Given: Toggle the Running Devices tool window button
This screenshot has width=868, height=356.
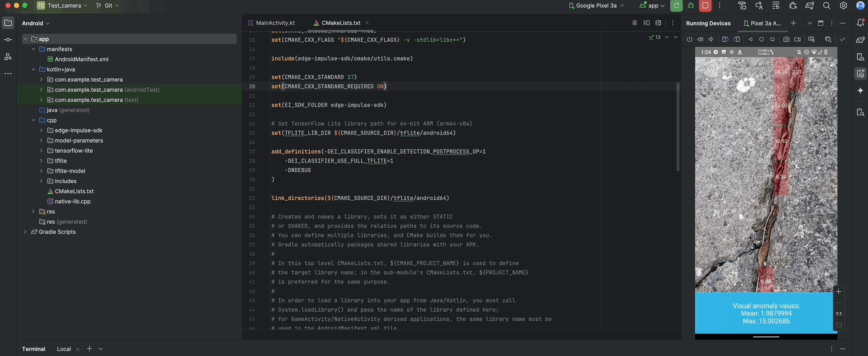Looking at the screenshot, I should click(x=860, y=74).
